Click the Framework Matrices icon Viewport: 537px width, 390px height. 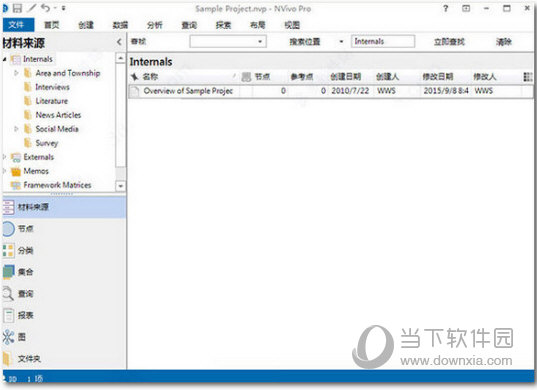click(x=16, y=185)
